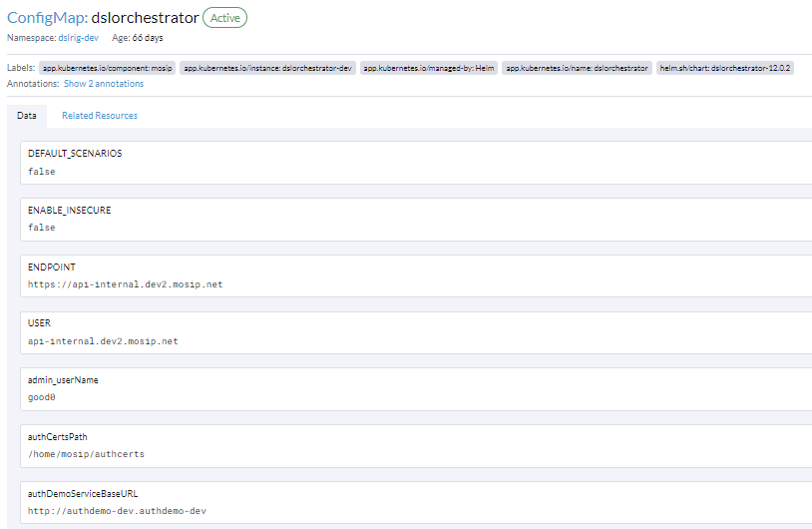Click the component: mosip label tag
This screenshot has width=812, height=529.
click(108, 68)
